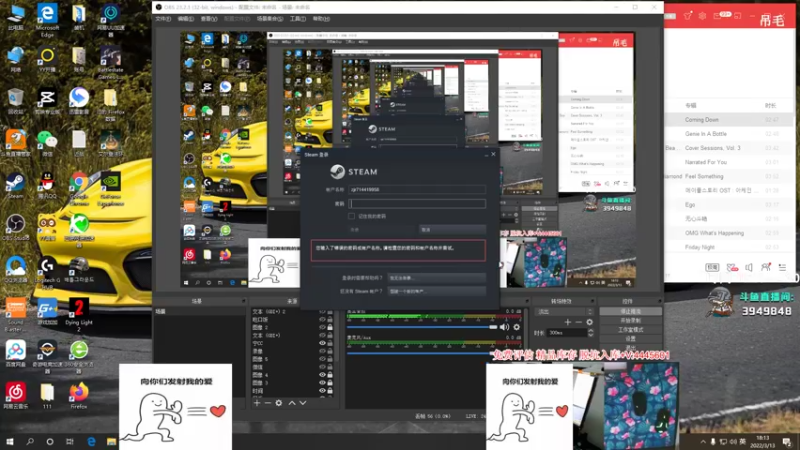The width and height of the screenshot is (800, 450).
Task: Select the Coming Down song row
Action: coord(730,119)
